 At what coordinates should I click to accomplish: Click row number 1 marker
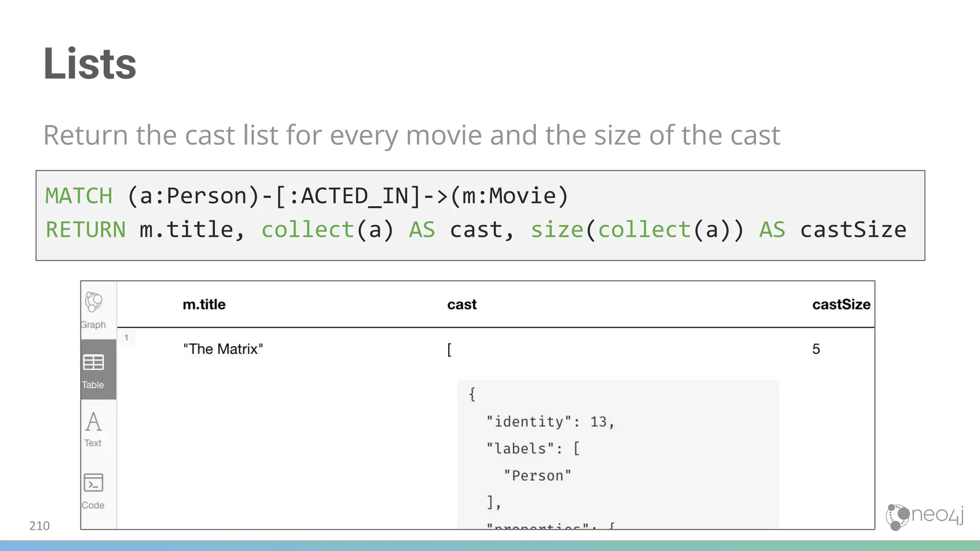coord(126,337)
